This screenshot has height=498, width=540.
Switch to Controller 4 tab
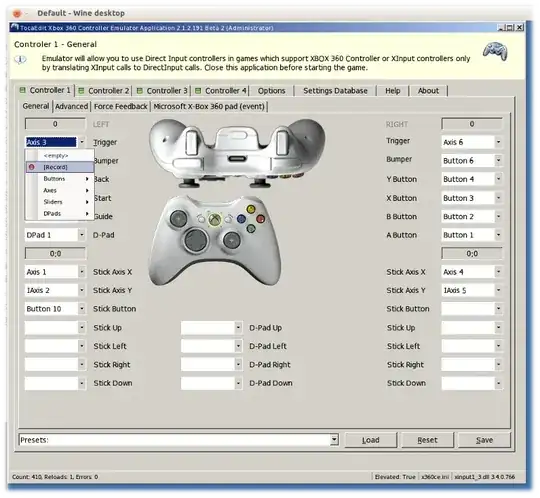tap(221, 91)
